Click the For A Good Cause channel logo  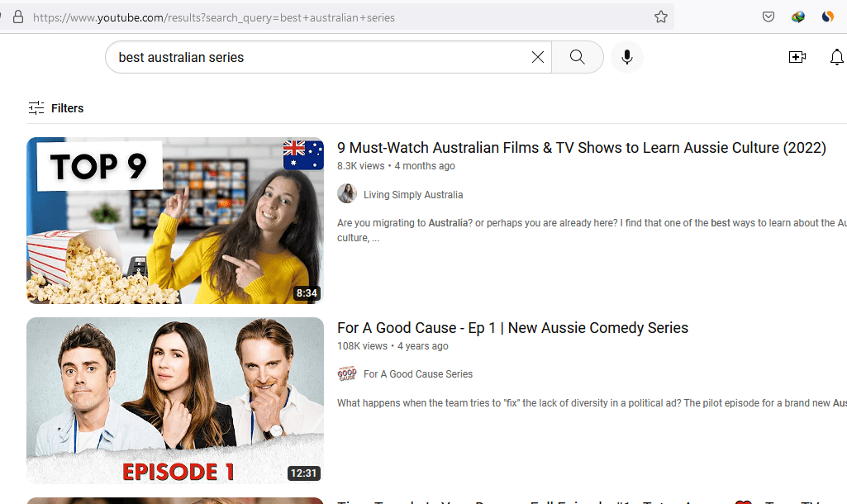click(x=347, y=373)
